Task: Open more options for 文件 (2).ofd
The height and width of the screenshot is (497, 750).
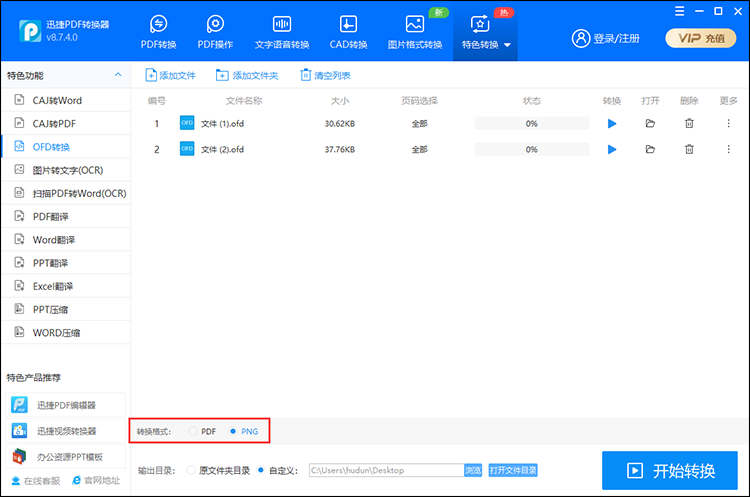Action: point(728,149)
